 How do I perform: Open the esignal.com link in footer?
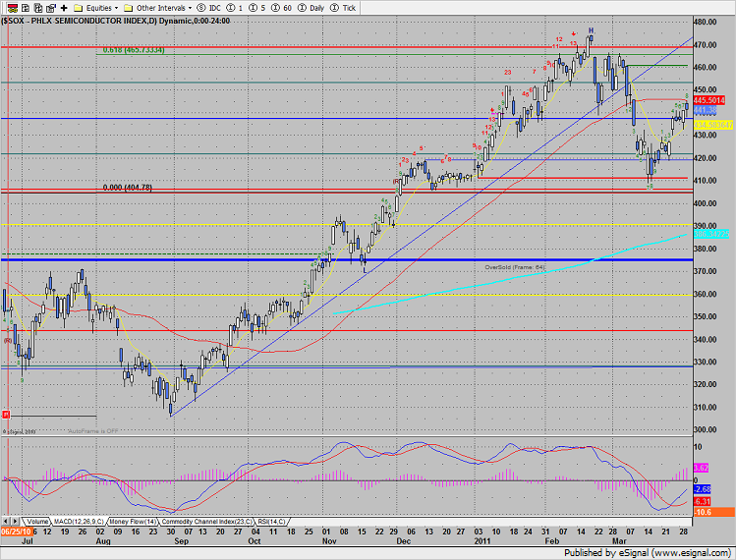tap(690, 553)
